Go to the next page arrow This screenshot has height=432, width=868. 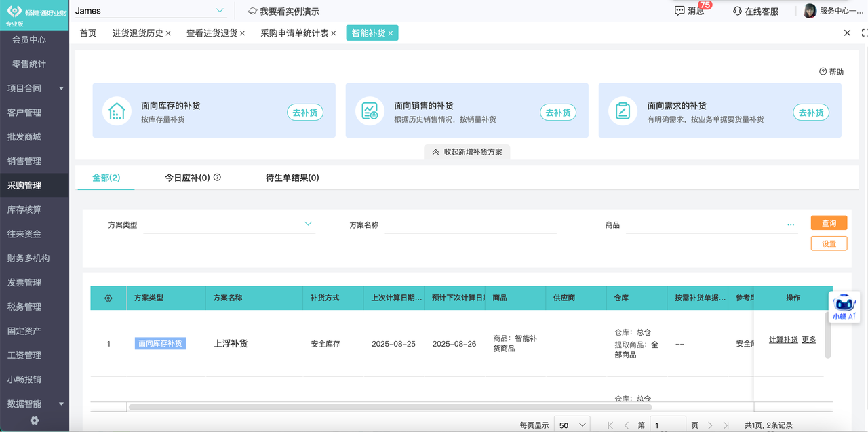pos(710,425)
